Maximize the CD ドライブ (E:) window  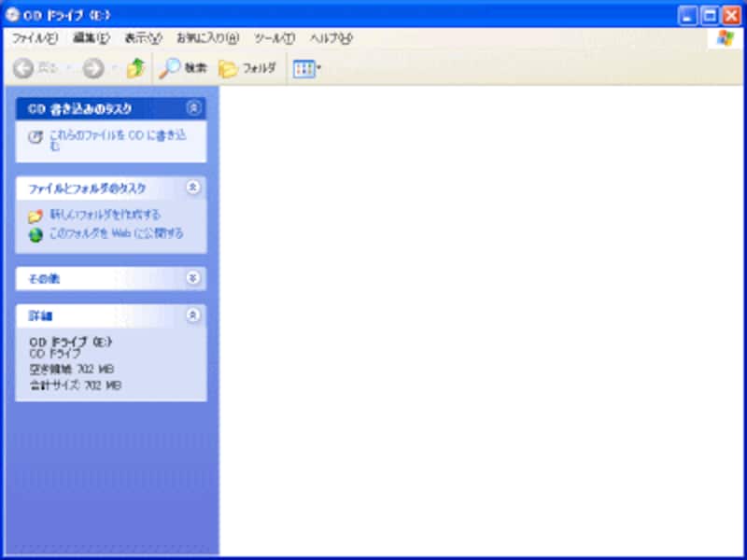click(x=710, y=16)
